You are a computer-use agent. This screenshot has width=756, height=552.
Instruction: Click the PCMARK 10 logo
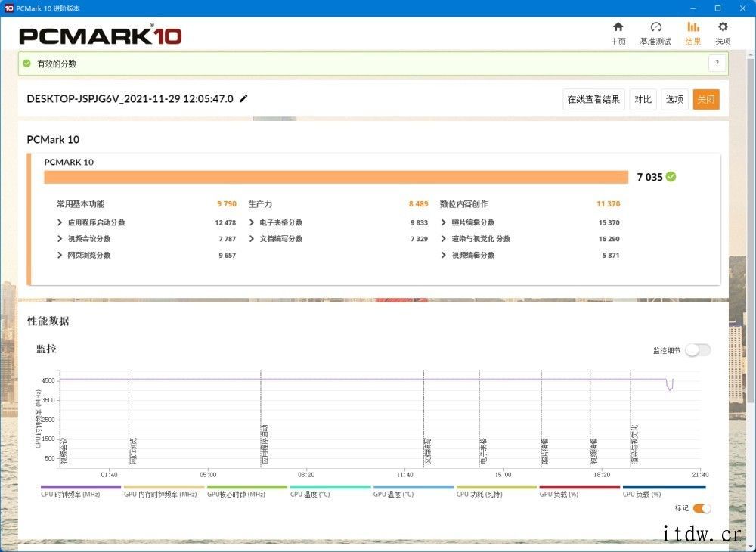coord(101,36)
